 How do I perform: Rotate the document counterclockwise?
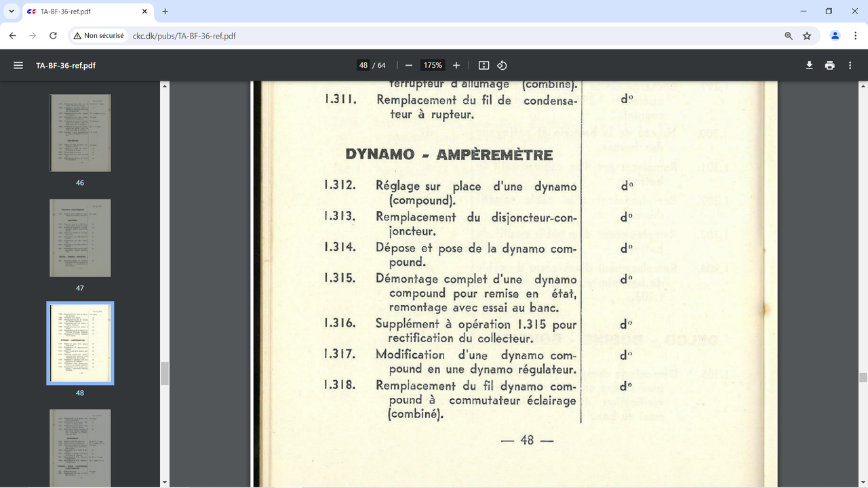coord(502,65)
